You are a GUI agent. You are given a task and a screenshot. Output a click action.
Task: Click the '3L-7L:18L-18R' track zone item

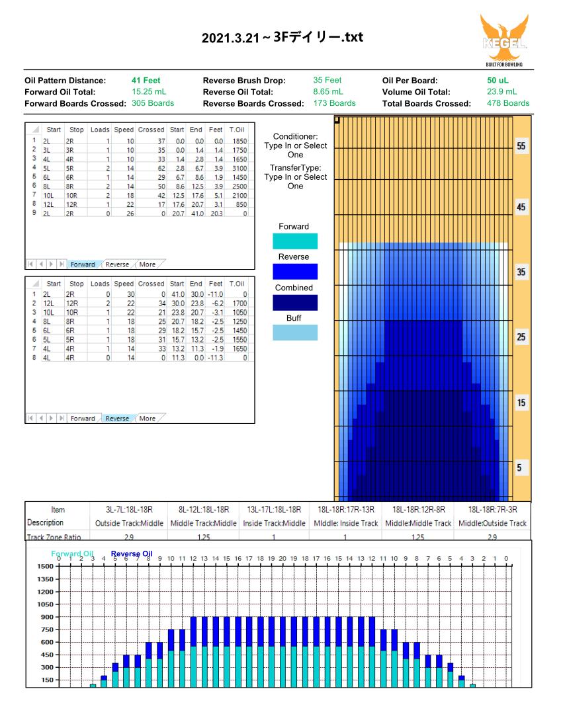(x=129, y=509)
